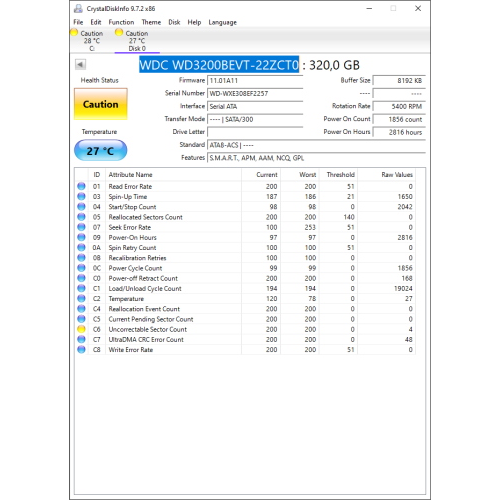
Task: Open the Disk menu
Action: click(x=174, y=22)
